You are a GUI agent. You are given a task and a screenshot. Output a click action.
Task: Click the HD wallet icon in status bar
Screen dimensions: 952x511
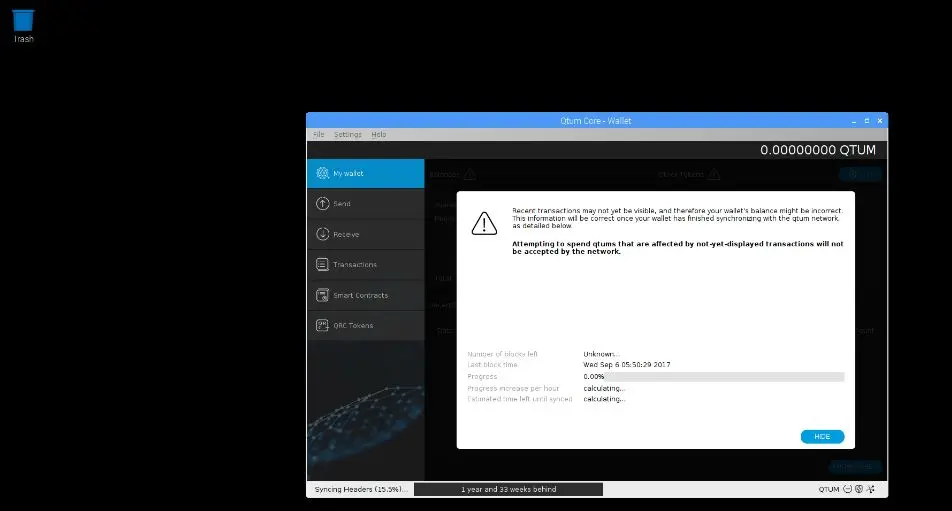859,489
